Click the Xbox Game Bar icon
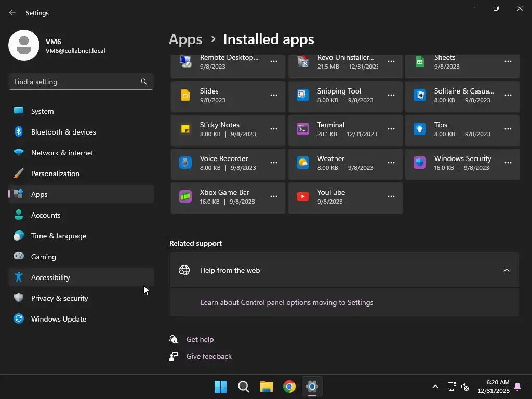 click(185, 197)
